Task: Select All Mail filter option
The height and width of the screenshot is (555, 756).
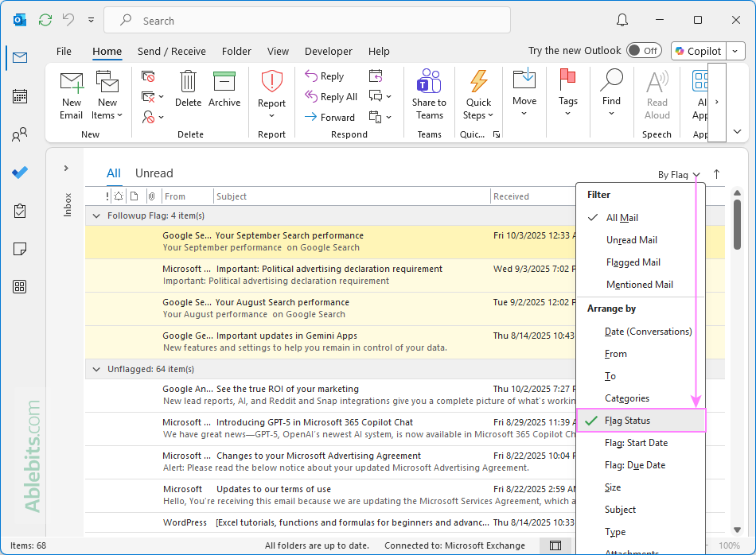Action: (x=641, y=218)
